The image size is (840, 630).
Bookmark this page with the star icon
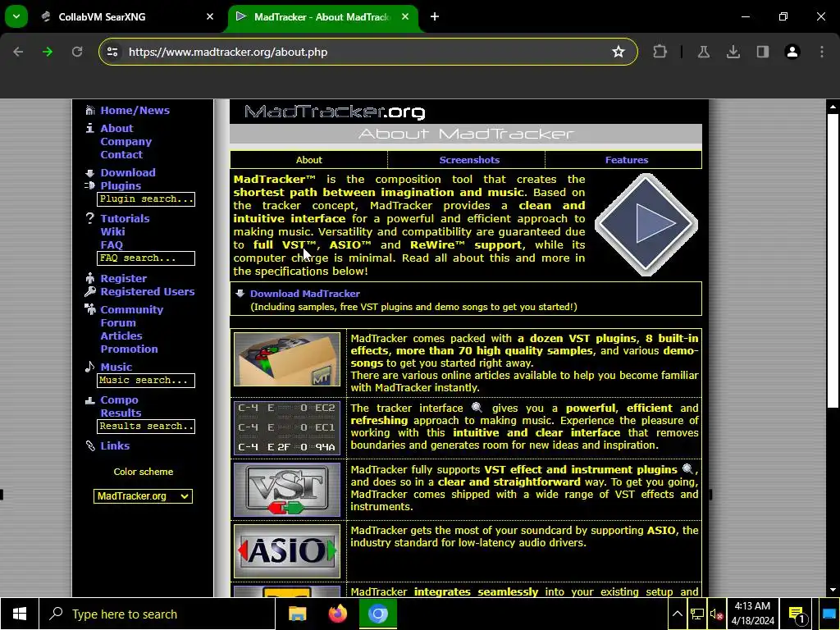click(619, 52)
